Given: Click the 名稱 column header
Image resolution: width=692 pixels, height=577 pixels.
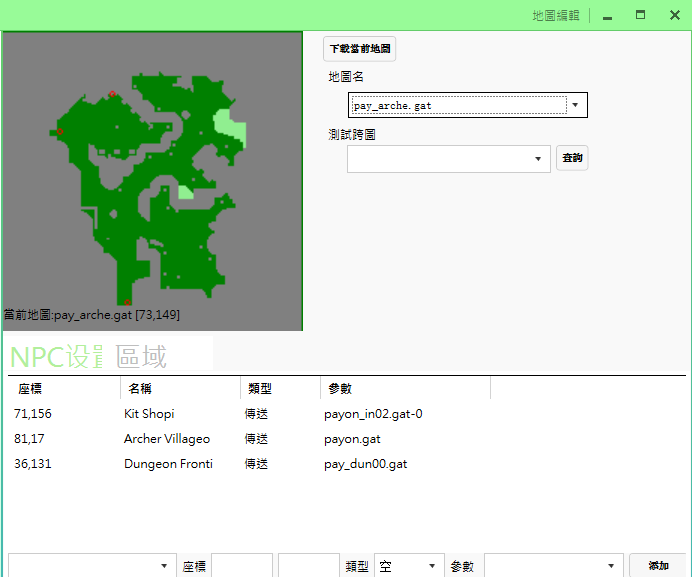Looking at the screenshot, I should (140, 388).
